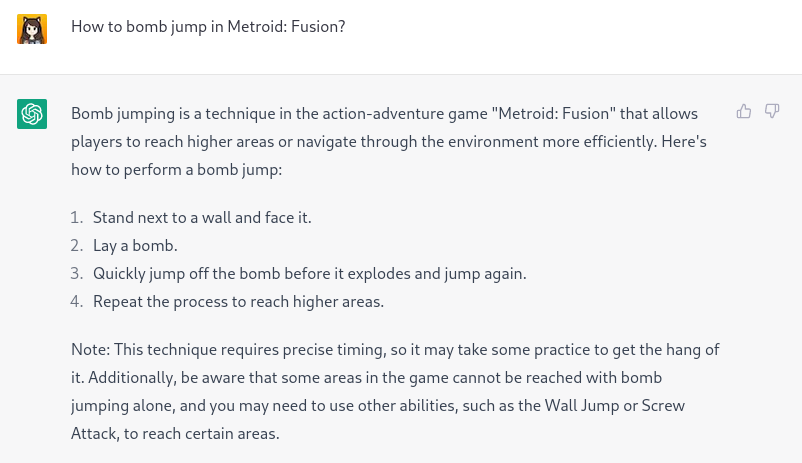Click the thumbs down icon on the response
802x463 pixels.
[x=772, y=111]
